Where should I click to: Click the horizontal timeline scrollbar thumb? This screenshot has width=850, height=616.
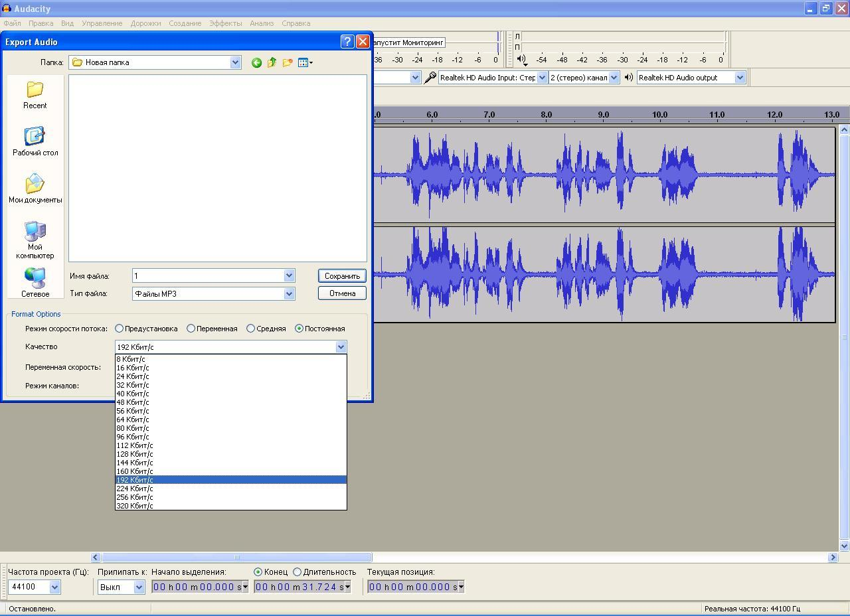click(236, 558)
